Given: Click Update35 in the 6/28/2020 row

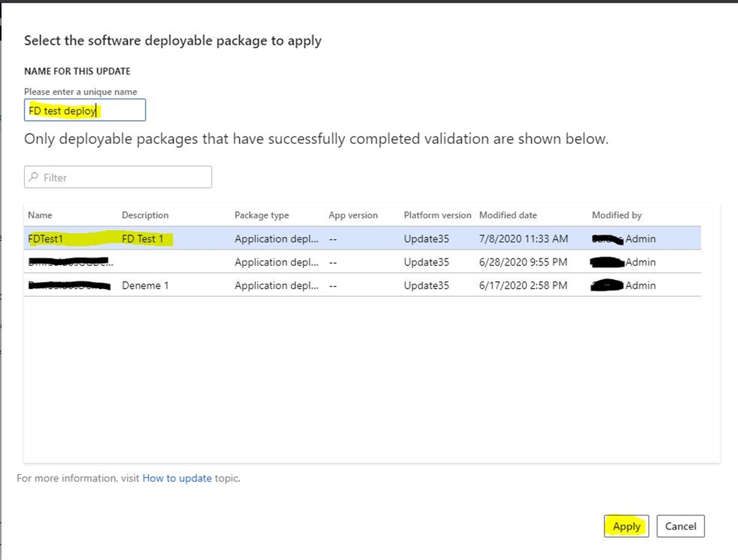Looking at the screenshot, I should tap(427, 262).
